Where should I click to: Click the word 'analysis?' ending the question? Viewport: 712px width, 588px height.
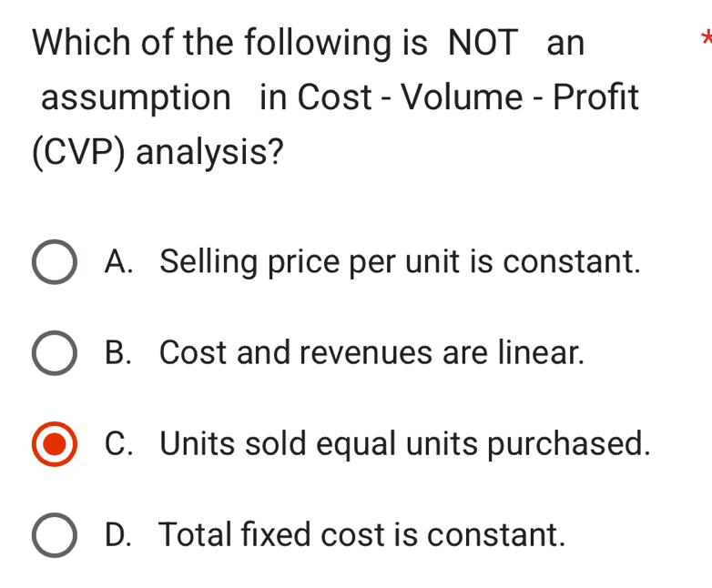tap(209, 153)
